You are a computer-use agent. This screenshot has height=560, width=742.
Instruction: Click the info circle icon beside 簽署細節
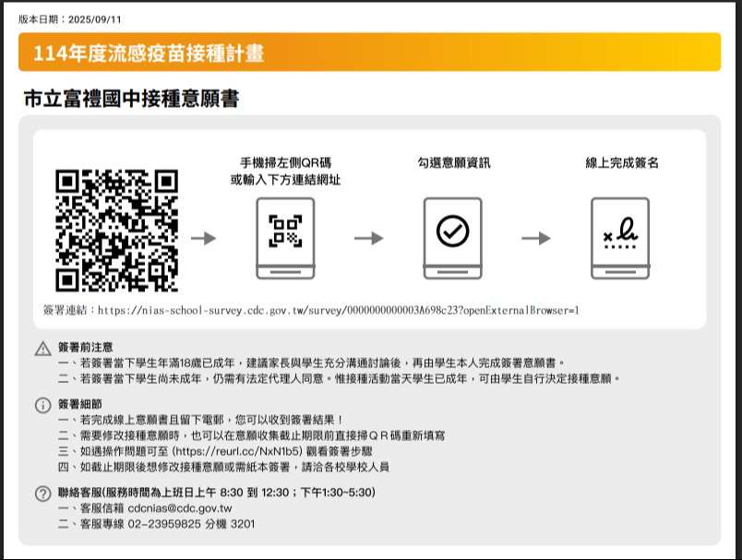[x=42, y=406]
